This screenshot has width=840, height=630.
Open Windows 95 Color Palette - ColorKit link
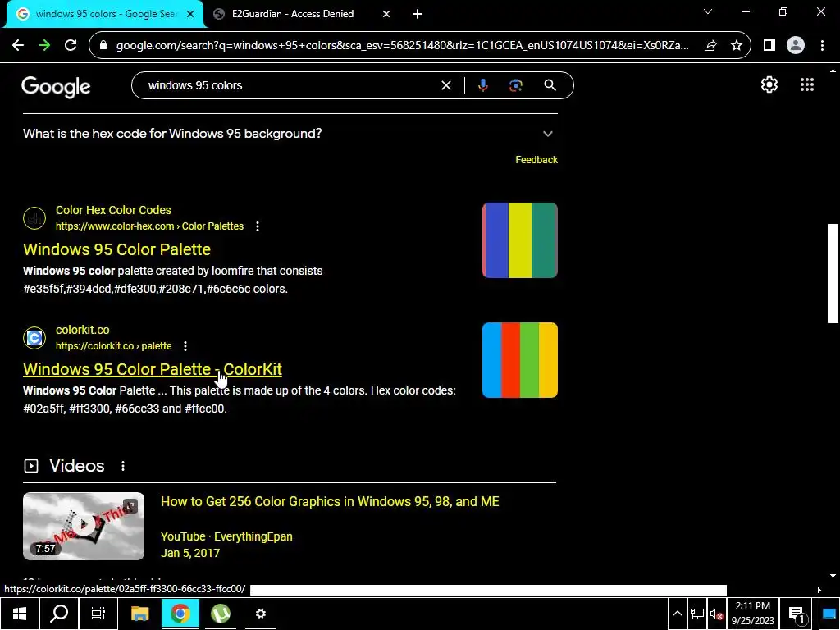pos(152,370)
